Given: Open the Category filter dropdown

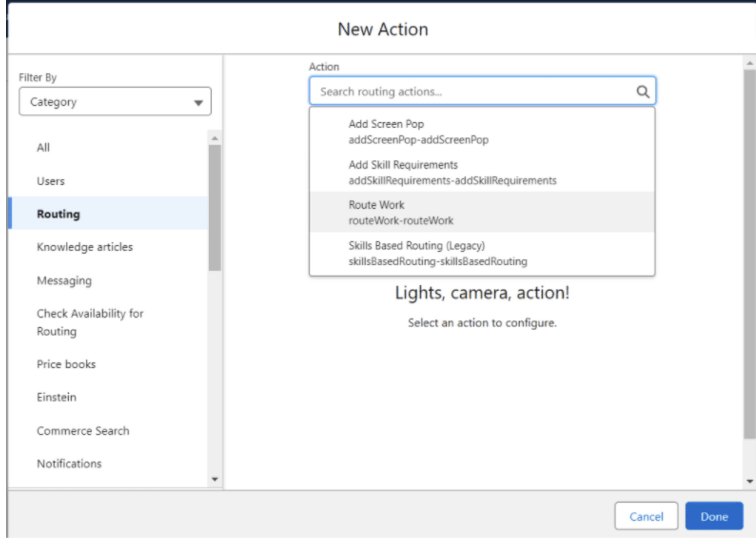Looking at the screenshot, I should pyautogui.click(x=114, y=101).
